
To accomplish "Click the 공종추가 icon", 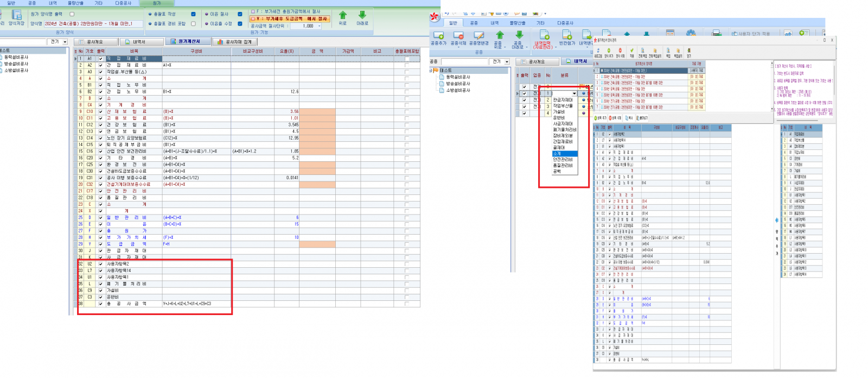I will (x=438, y=36).
